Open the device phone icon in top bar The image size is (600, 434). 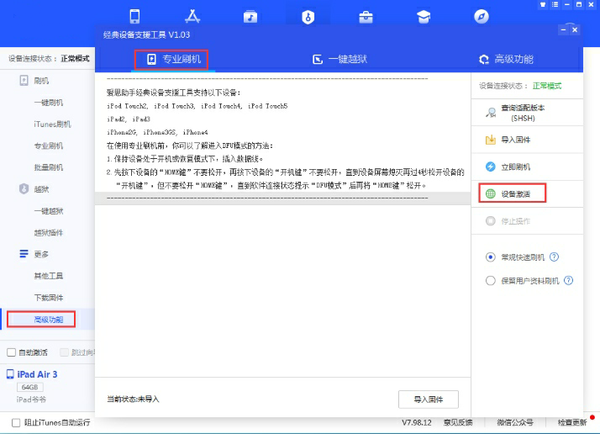(x=134, y=16)
